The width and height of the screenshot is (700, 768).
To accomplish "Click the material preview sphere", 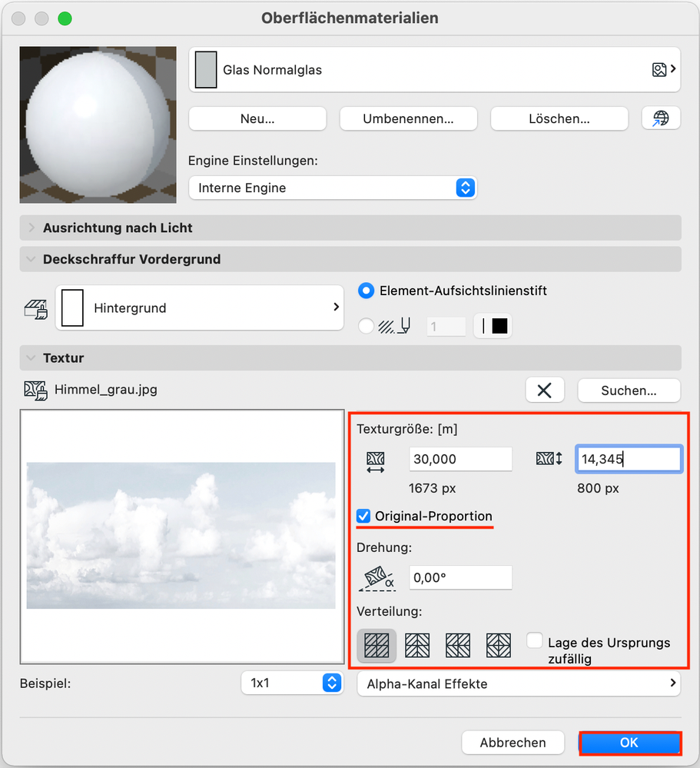I will point(98,125).
